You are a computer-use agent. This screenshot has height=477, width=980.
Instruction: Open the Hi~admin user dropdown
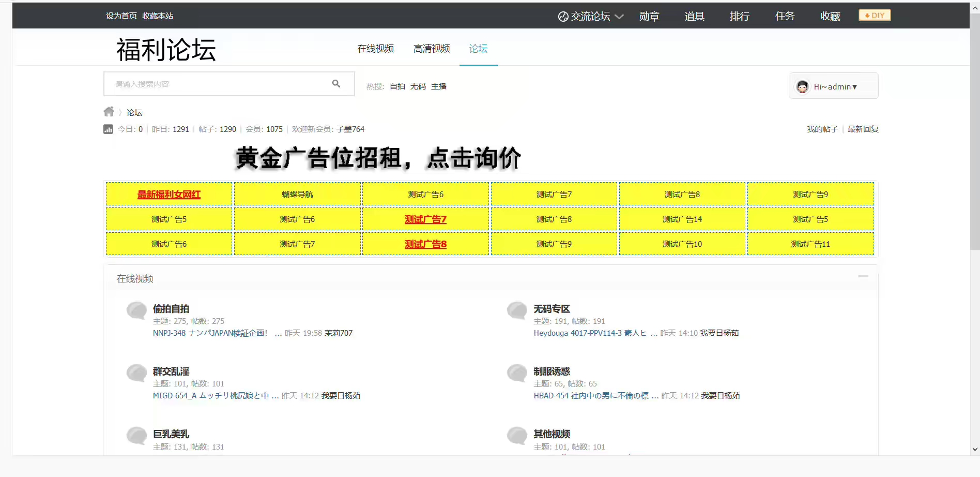[835, 87]
